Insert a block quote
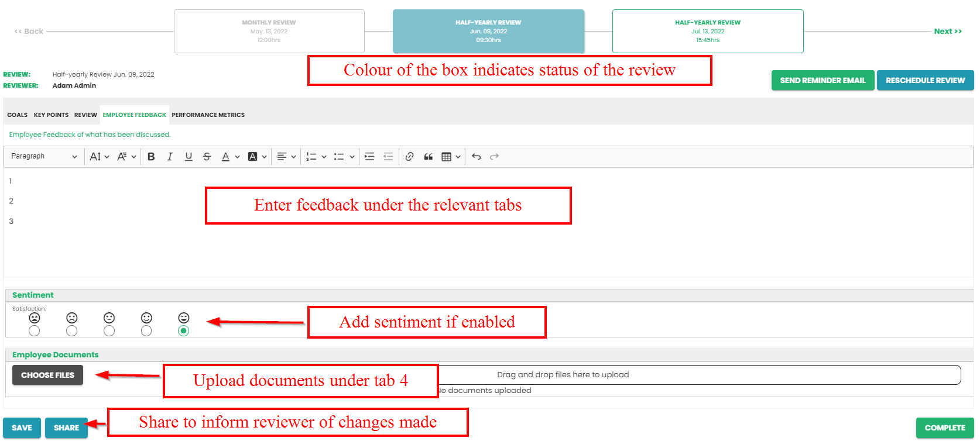Screen dimensions: 980x441 pyautogui.click(x=428, y=157)
